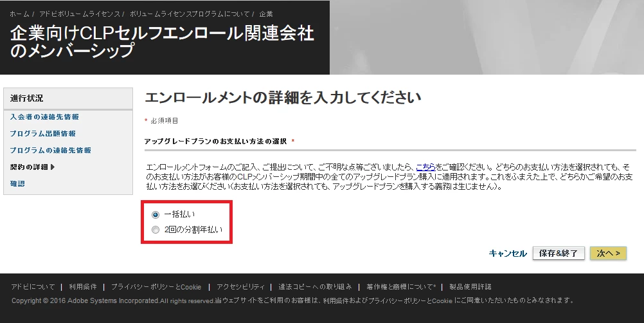The height and width of the screenshot is (323, 644).
Task: Go to プログラム出願情報 step
Action: (42, 134)
